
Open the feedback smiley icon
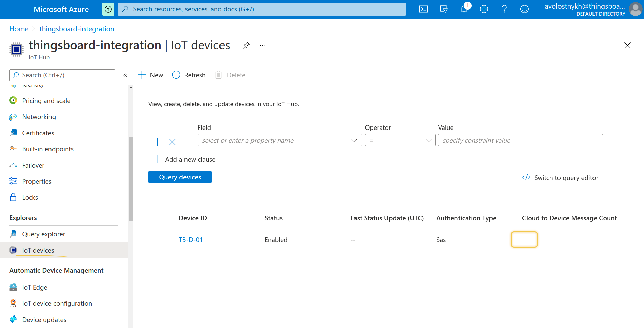click(x=524, y=9)
